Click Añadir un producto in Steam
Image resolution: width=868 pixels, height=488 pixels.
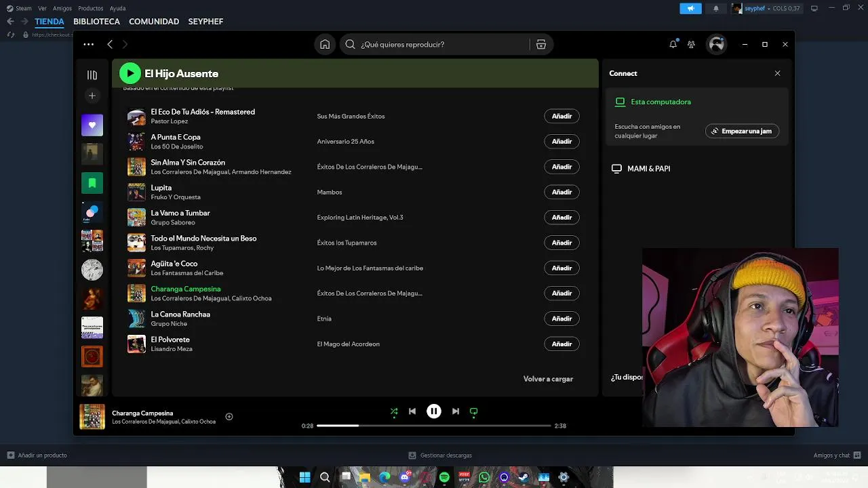tap(37, 455)
